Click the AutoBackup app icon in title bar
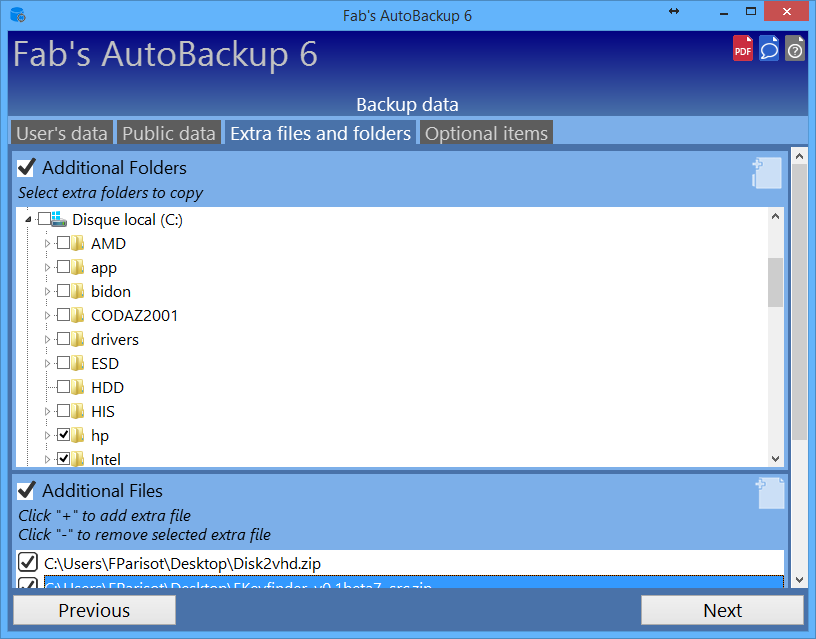 tap(18, 15)
